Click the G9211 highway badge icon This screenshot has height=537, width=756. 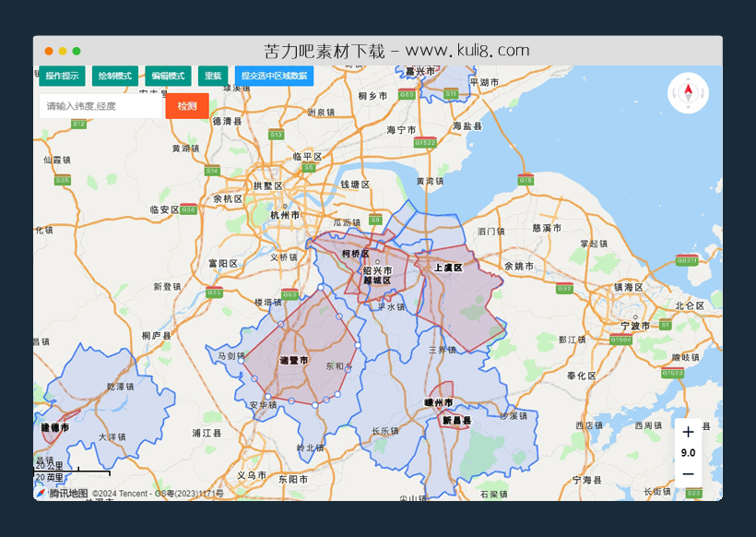click(x=687, y=260)
